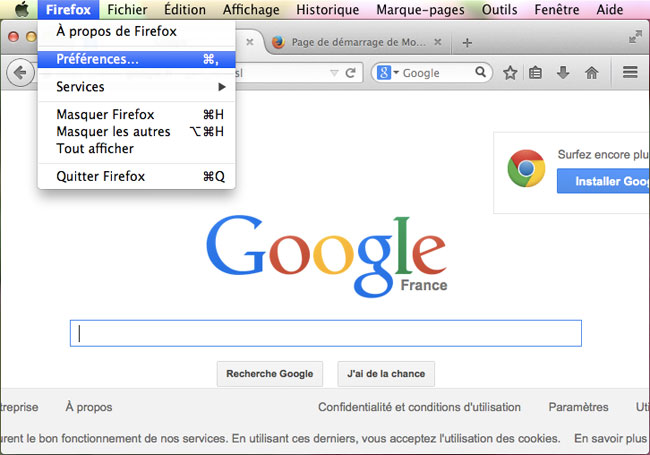Show bookmarks list icon
This screenshot has height=455, width=650.
click(x=535, y=73)
